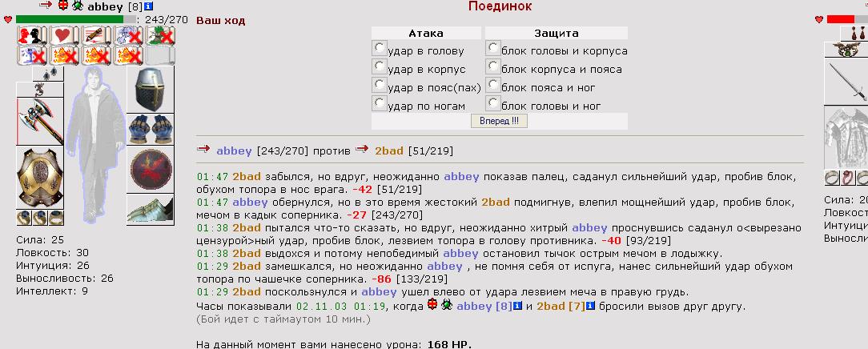Select defense 'блок головы и корпуса'

[492, 48]
